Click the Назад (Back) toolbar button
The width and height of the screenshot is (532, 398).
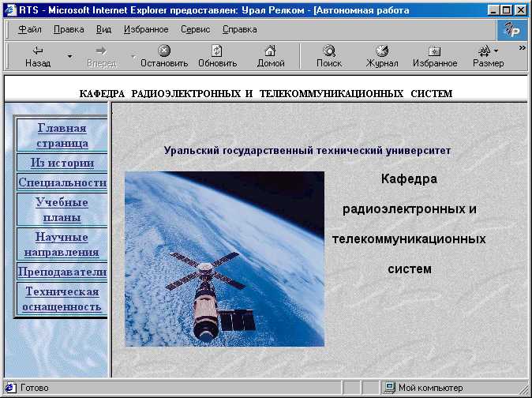tap(38, 56)
